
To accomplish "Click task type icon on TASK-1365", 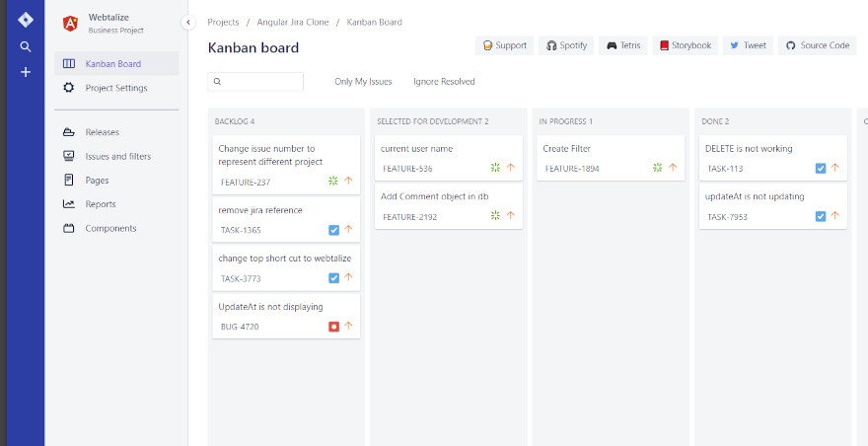I will click(333, 230).
